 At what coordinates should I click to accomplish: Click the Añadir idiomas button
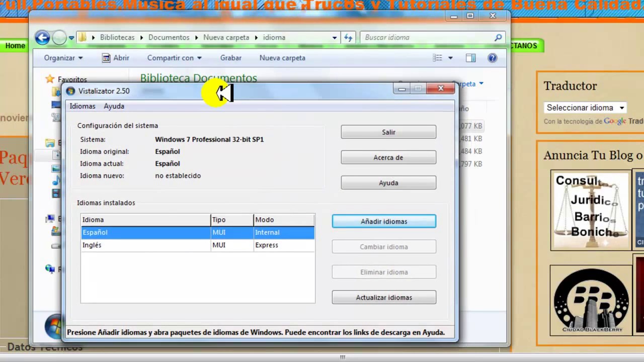(384, 221)
